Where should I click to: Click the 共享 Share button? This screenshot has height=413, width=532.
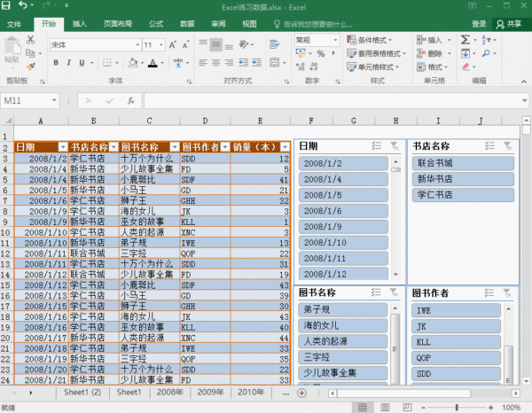click(509, 24)
